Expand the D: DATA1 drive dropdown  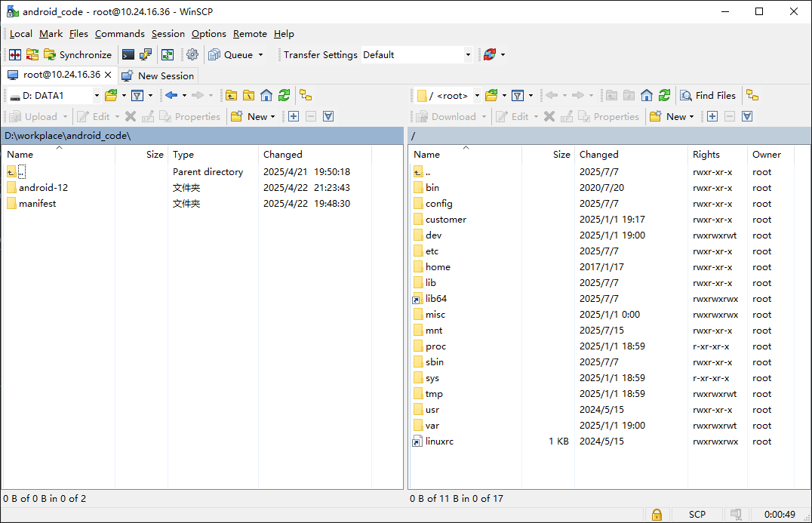pos(96,95)
